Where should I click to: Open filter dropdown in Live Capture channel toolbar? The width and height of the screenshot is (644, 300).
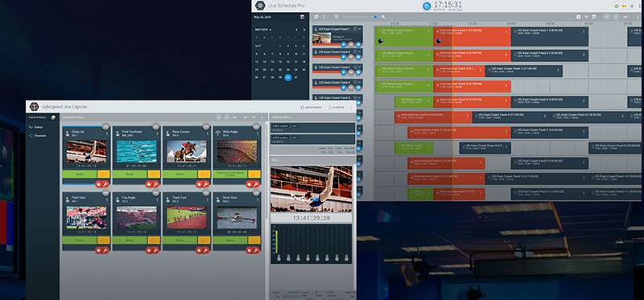pos(254,117)
